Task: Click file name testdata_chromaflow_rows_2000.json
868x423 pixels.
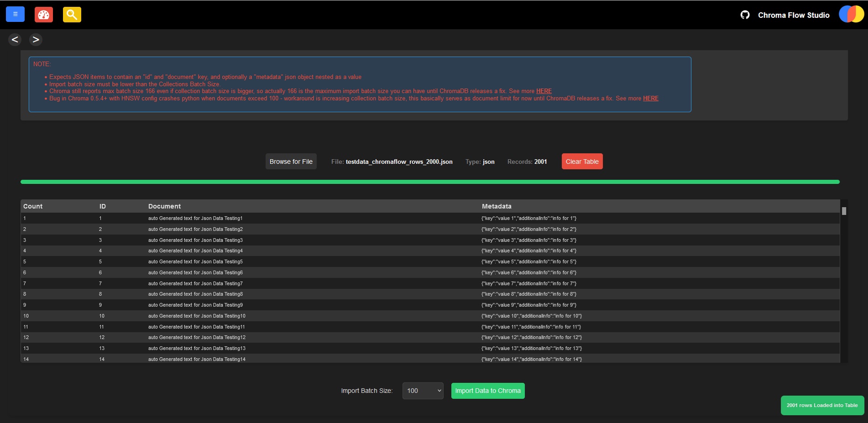Action: tap(399, 162)
